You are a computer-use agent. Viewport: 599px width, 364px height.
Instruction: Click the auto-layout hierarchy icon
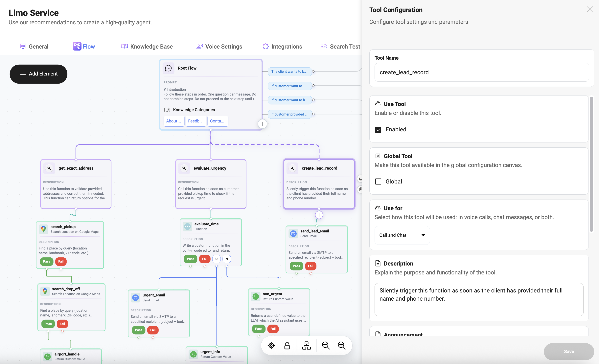(x=306, y=345)
